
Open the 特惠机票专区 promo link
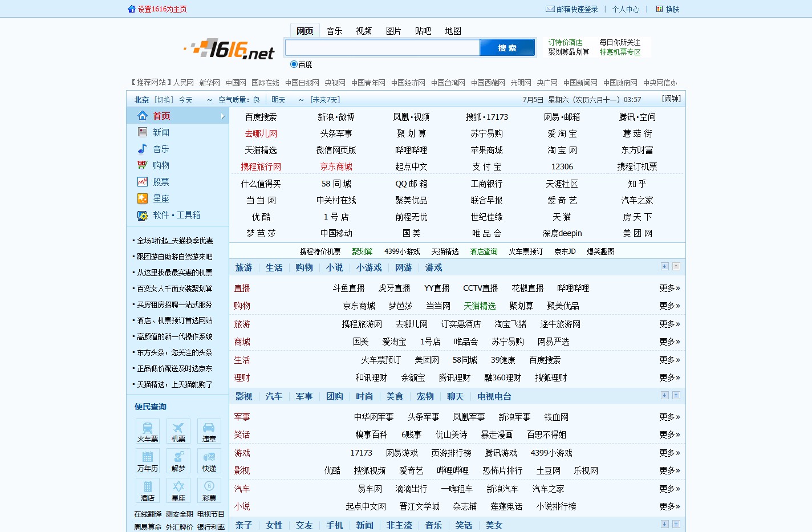point(620,52)
